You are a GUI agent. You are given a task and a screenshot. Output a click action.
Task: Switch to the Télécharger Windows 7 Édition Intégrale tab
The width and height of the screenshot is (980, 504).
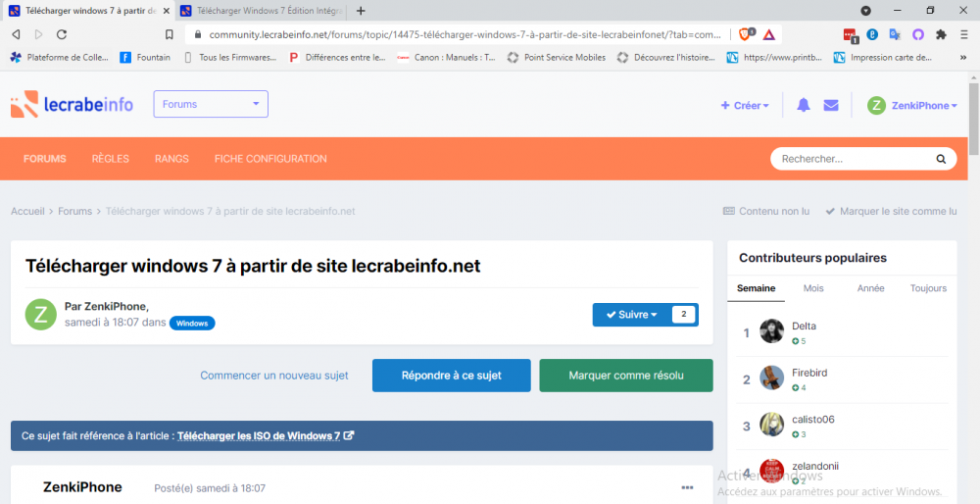click(x=262, y=11)
